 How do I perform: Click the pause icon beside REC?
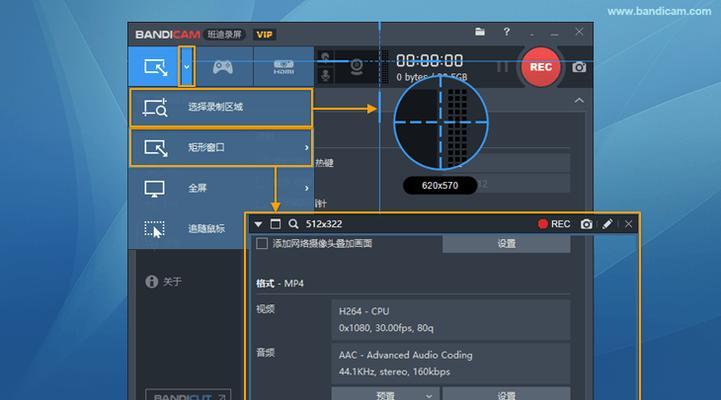coord(502,67)
